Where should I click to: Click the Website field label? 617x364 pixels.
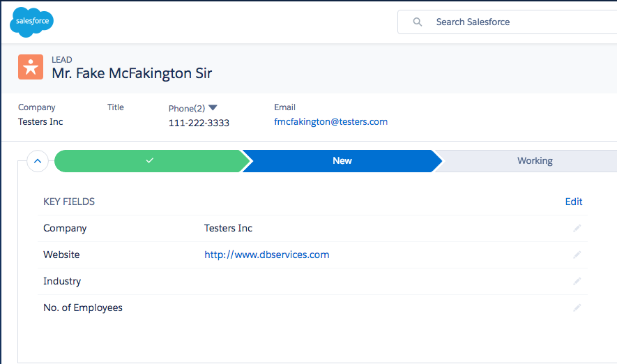pos(61,255)
